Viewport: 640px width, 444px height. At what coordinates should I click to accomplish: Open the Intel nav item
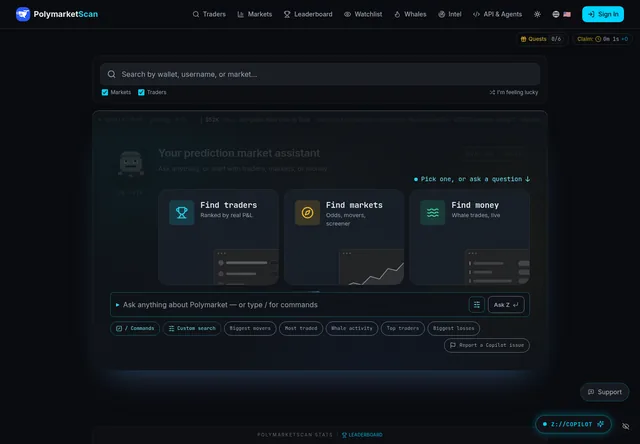coord(449,14)
